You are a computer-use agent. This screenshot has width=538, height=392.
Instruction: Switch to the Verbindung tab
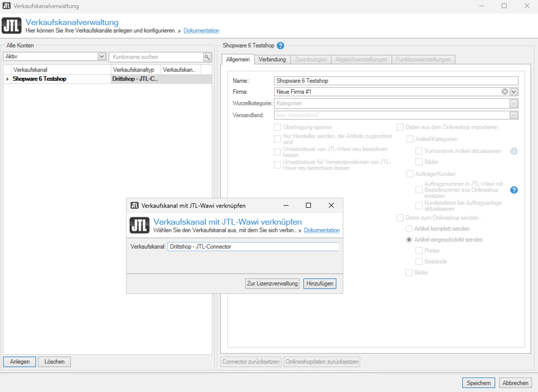[272, 59]
